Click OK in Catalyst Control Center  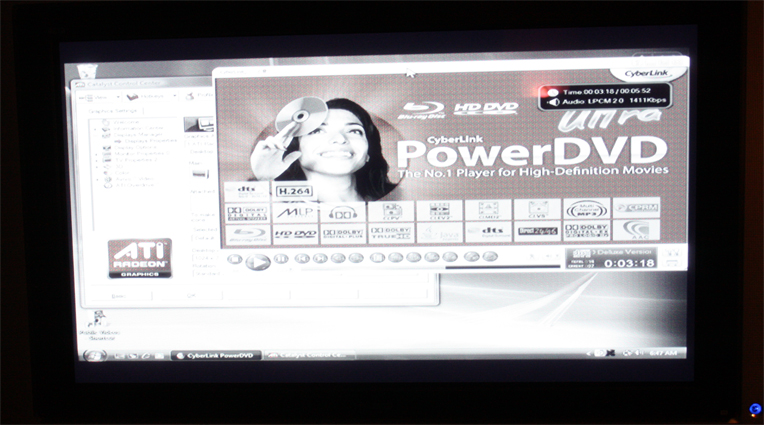click(191, 296)
